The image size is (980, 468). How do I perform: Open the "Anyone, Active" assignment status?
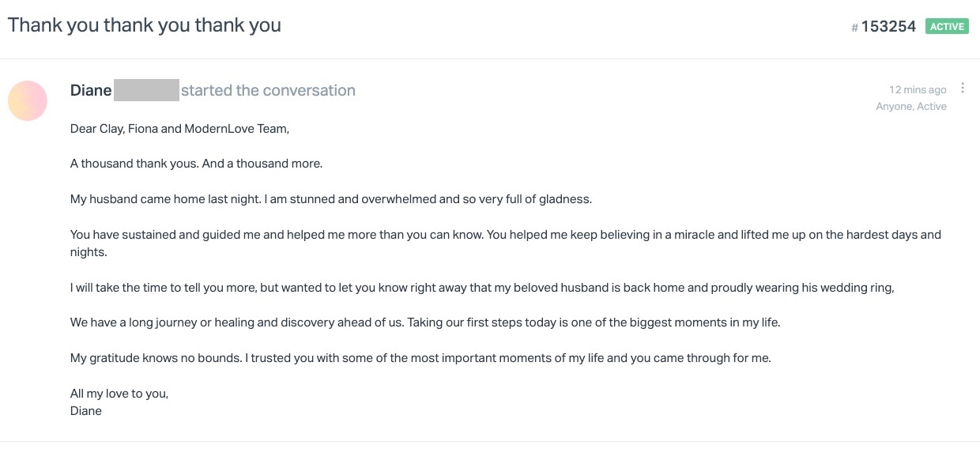pyautogui.click(x=910, y=106)
